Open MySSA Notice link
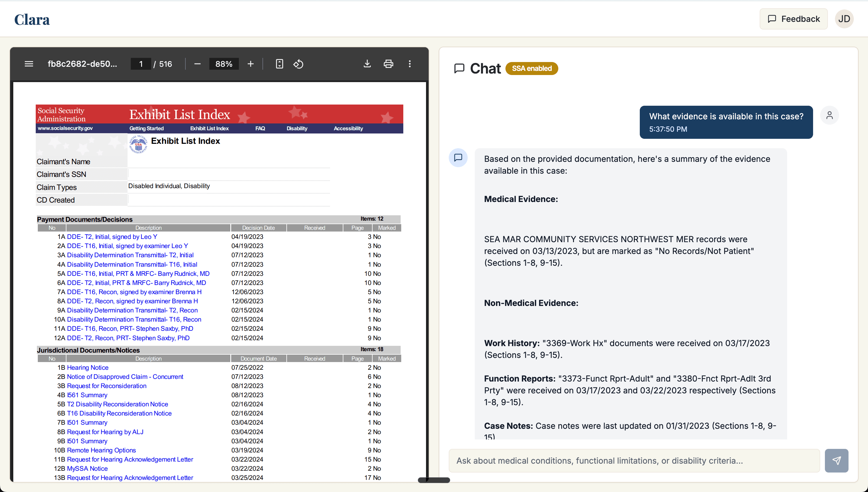The image size is (868, 492). pyautogui.click(x=87, y=468)
